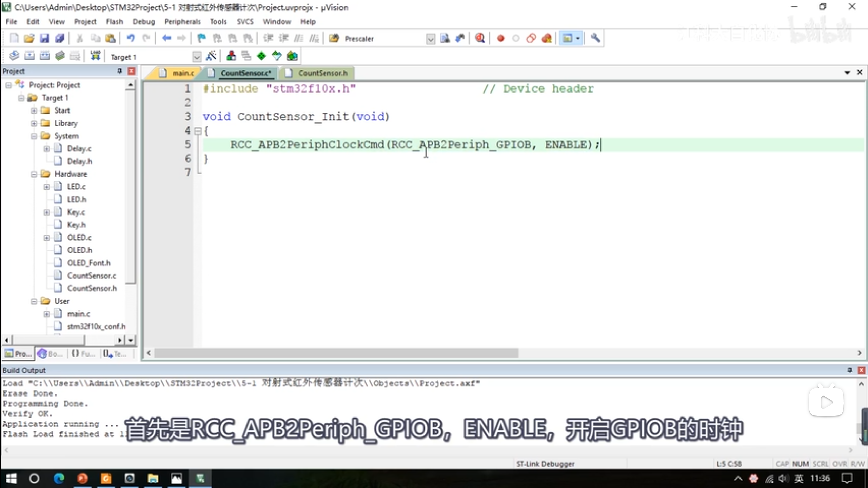This screenshot has height=488, width=868.
Task: Click the Start/Stop Debug Session icon
Action: 480,38
